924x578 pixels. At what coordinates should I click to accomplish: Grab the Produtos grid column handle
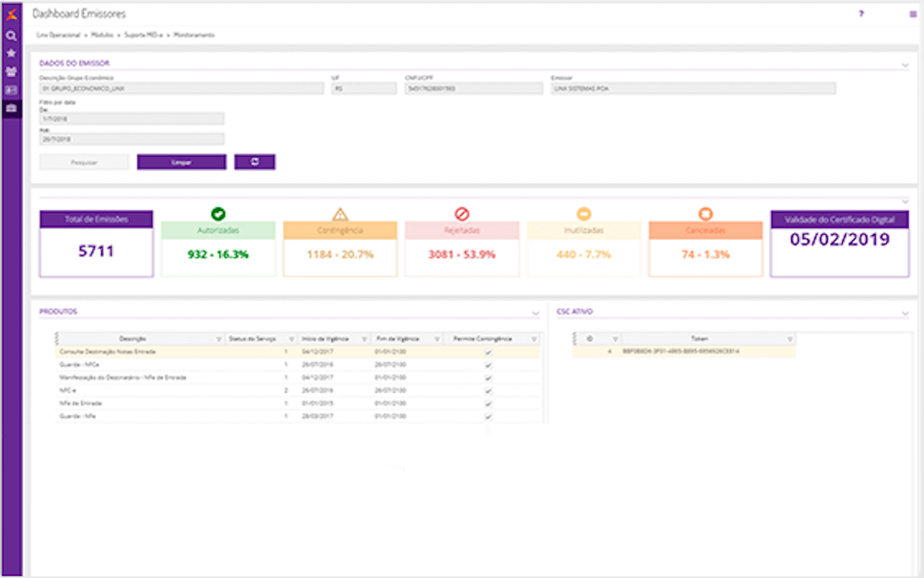57,338
